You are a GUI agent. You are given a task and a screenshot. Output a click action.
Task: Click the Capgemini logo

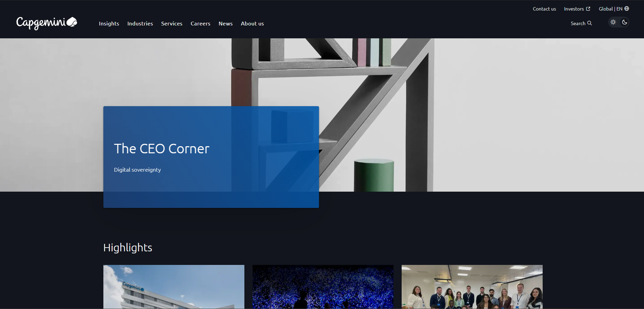coord(47,23)
